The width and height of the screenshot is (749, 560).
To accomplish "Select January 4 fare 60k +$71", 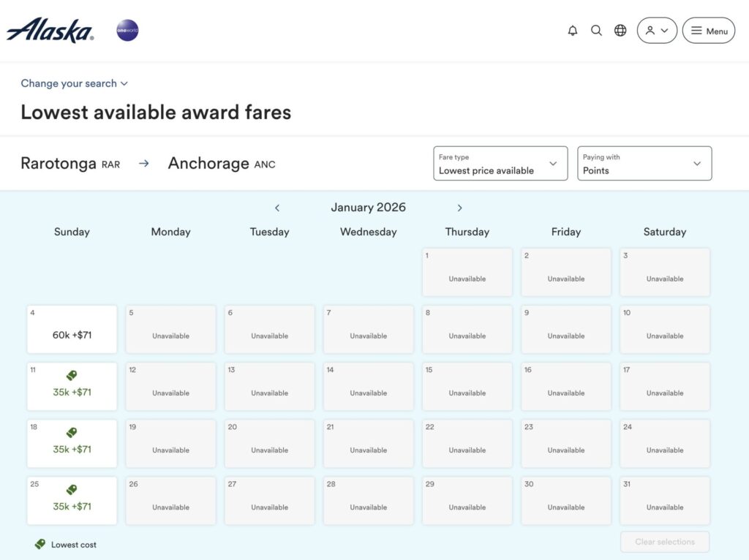I will click(x=72, y=329).
